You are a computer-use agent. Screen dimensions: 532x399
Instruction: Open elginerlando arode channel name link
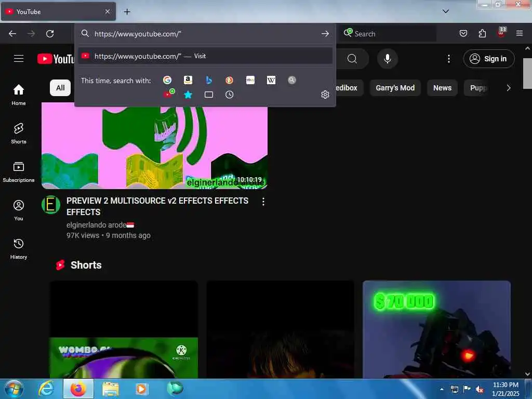(96, 225)
